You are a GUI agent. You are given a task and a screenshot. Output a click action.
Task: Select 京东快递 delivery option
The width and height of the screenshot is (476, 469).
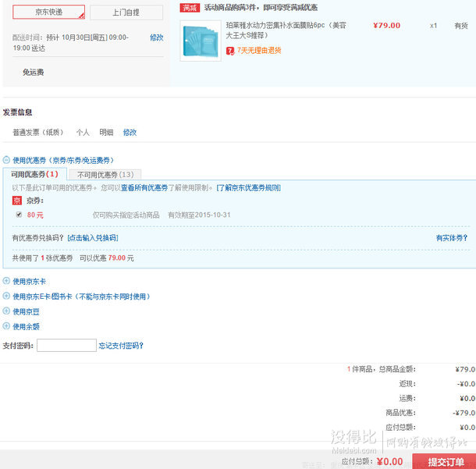pyautogui.click(x=48, y=12)
